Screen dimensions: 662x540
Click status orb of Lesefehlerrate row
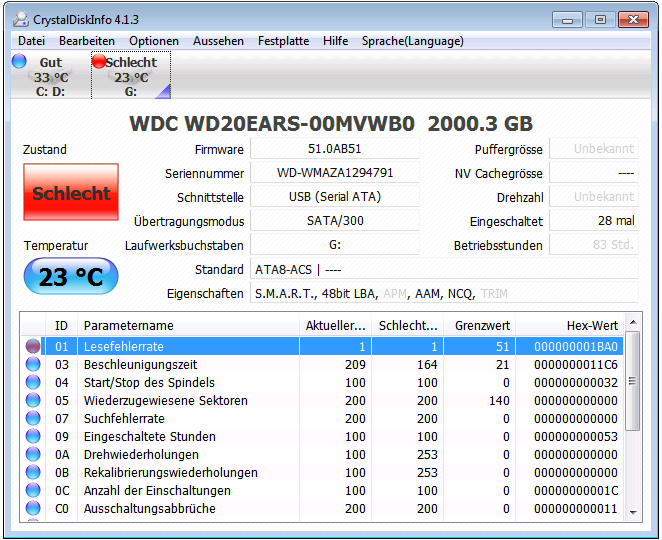tap(33, 346)
